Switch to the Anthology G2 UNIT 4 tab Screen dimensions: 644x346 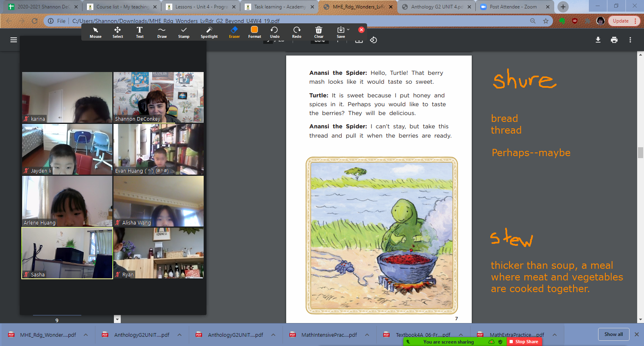(436, 7)
